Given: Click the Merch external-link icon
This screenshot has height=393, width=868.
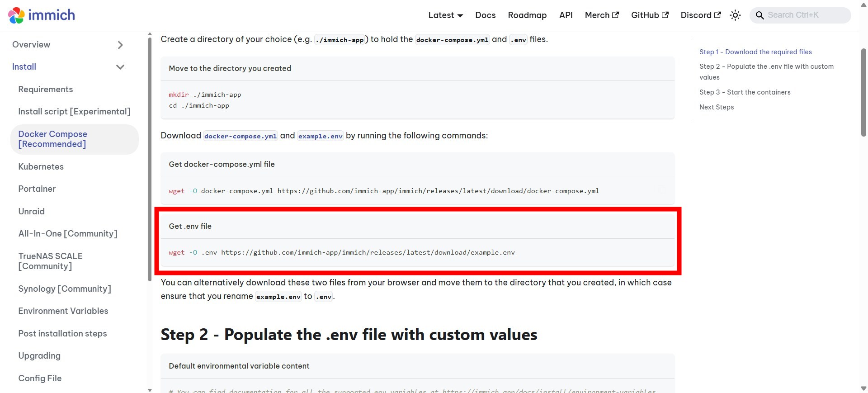Looking at the screenshot, I should [615, 15].
